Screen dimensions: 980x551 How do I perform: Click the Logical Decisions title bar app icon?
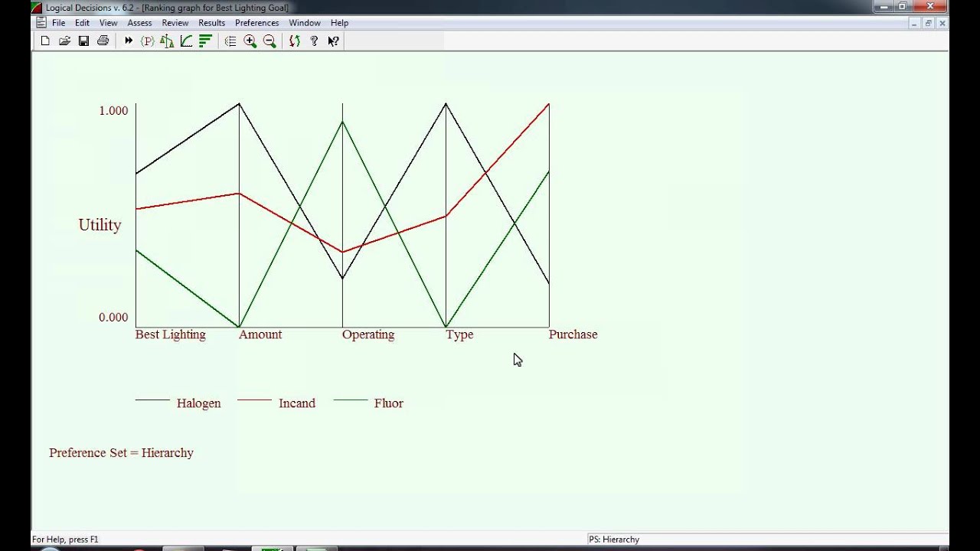coord(37,8)
